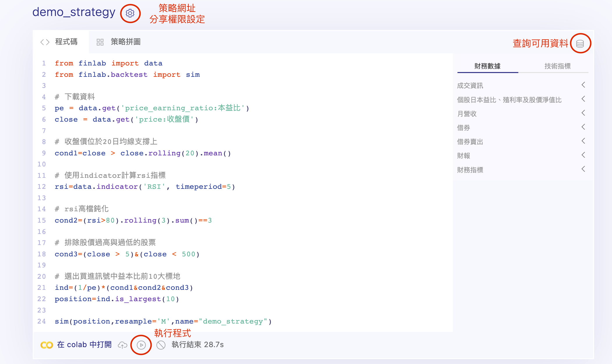Select the 財務數據 tab
This screenshot has height=364, width=612.
coord(487,66)
